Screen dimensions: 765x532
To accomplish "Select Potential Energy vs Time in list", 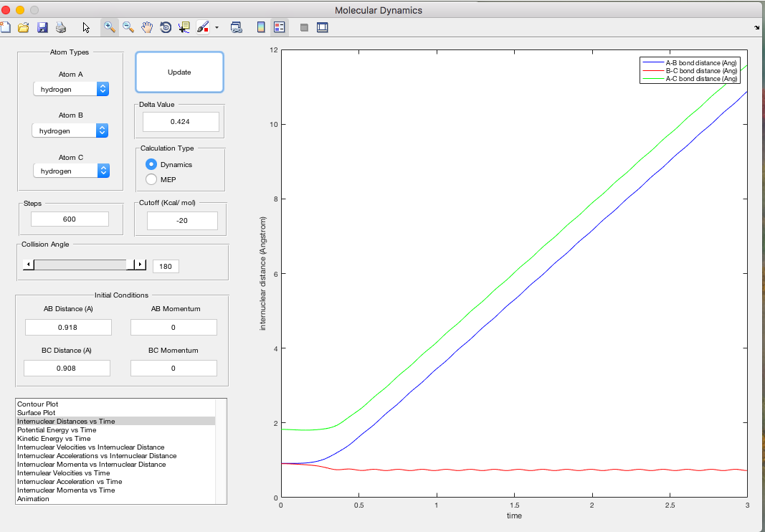I will (57, 430).
